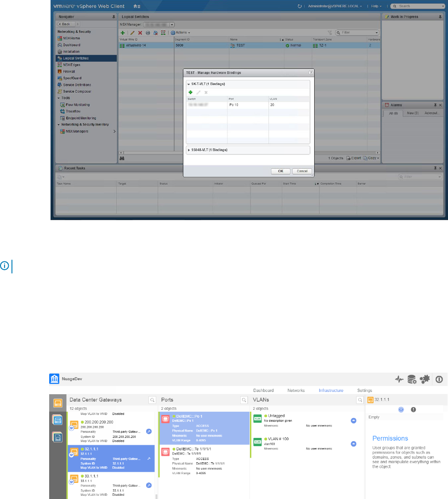Switch to the All (0) alarms tab
Viewport: 448px width, 499px height.
click(x=393, y=113)
